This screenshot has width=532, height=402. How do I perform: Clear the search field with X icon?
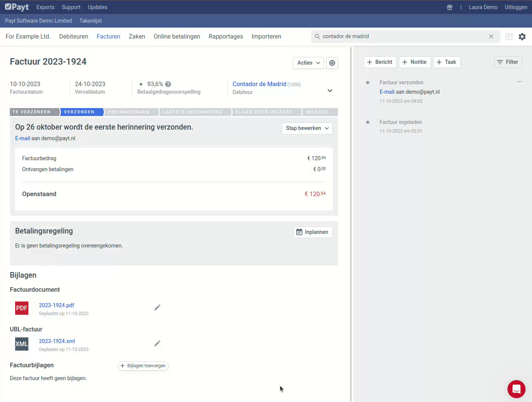pos(491,37)
